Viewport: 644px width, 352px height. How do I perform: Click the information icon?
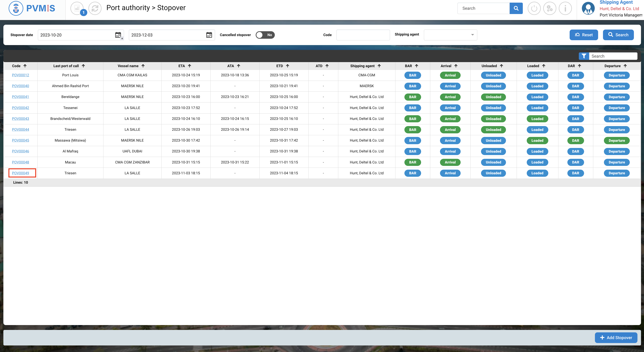(x=565, y=8)
